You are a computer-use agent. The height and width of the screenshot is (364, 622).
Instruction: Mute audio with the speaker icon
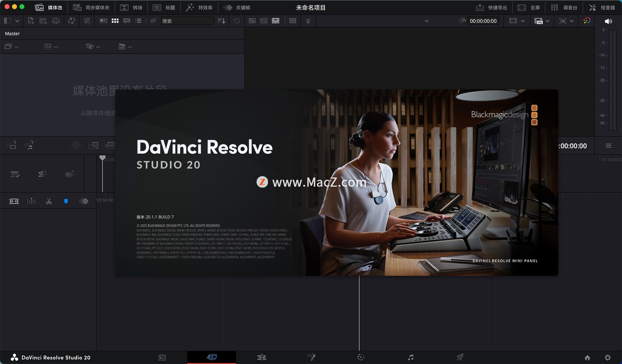tap(608, 21)
